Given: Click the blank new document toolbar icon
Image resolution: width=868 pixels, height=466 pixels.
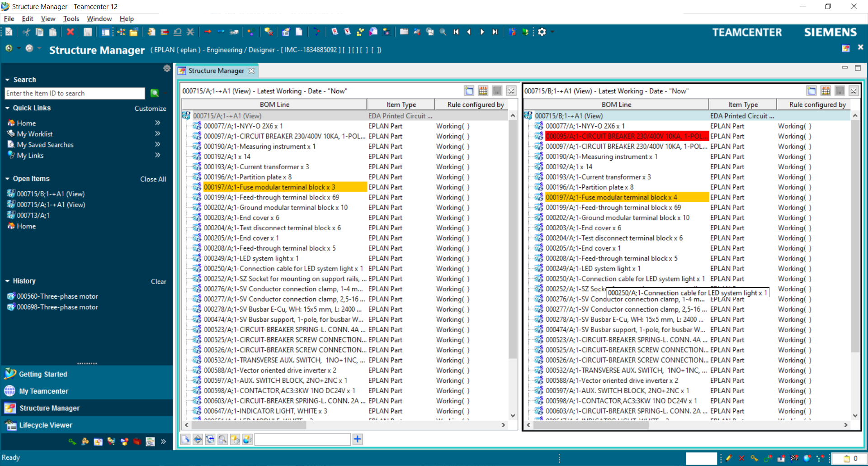Looking at the screenshot, I should coord(299,32).
